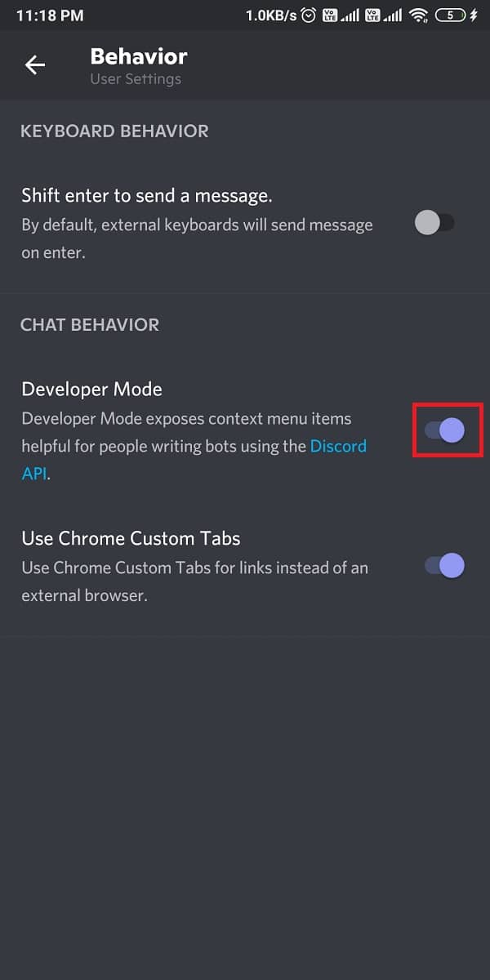Tap the Shift enter to send label
490x980 pixels.
(147, 196)
